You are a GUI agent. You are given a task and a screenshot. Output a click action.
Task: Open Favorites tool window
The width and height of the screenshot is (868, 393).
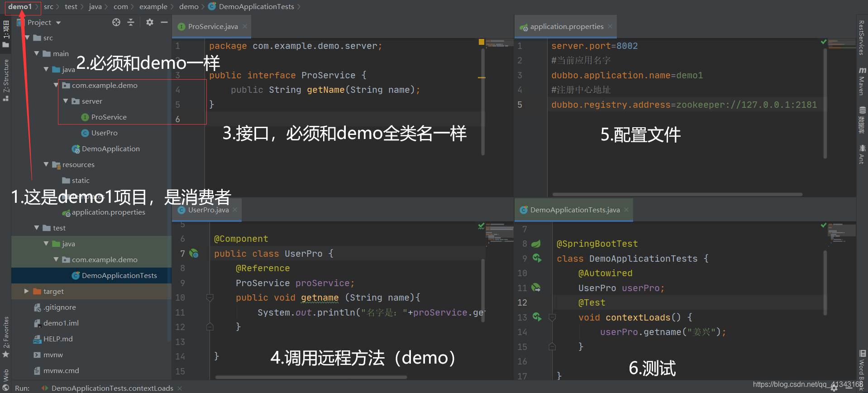[x=6, y=336]
